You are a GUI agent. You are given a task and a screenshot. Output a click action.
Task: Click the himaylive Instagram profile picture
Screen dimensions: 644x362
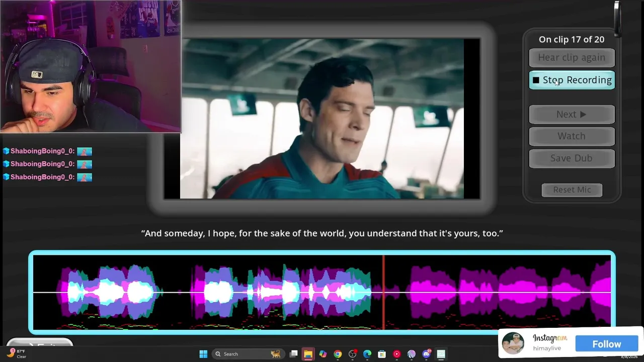[x=513, y=343]
